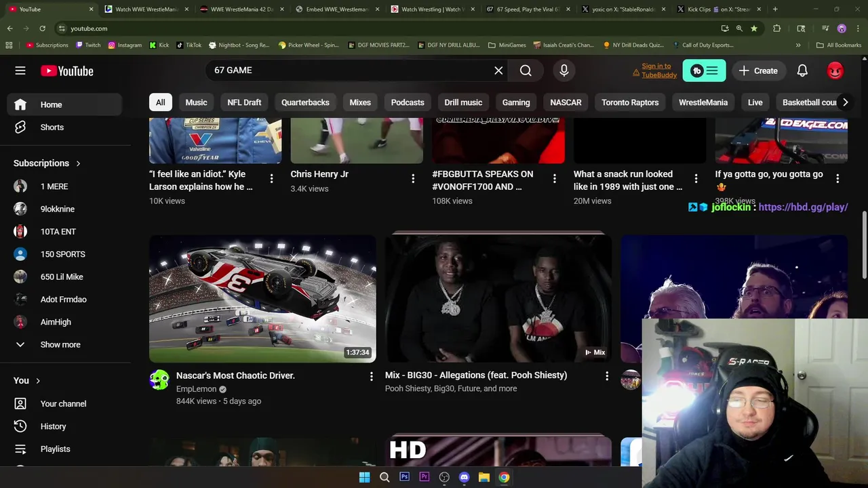Open Photoshop from the taskbar
The image size is (868, 488).
(x=404, y=477)
